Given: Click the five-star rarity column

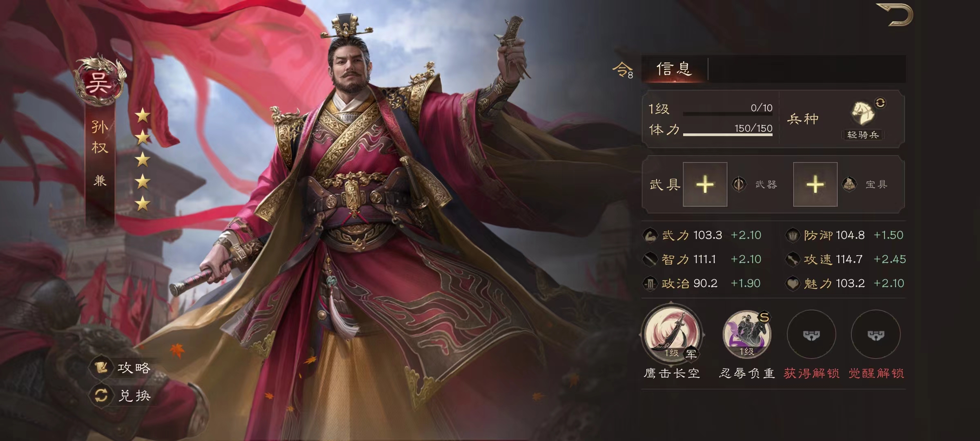Looking at the screenshot, I should tap(143, 160).
